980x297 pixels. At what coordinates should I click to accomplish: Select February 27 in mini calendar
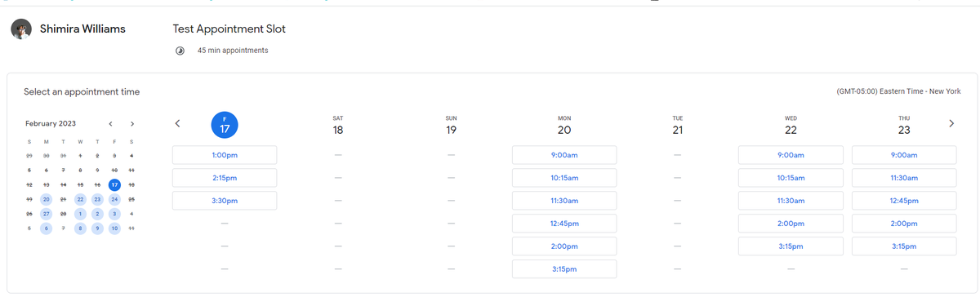[46, 214]
